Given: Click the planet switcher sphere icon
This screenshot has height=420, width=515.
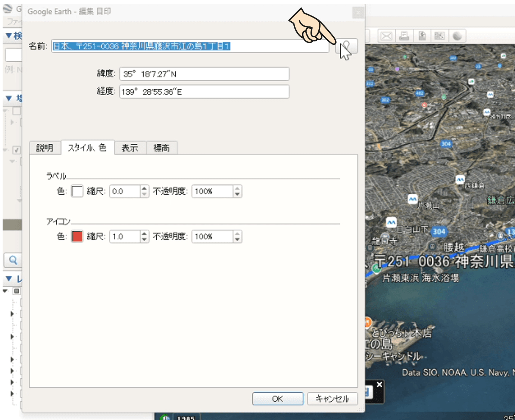Looking at the screenshot, I should point(457,36).
